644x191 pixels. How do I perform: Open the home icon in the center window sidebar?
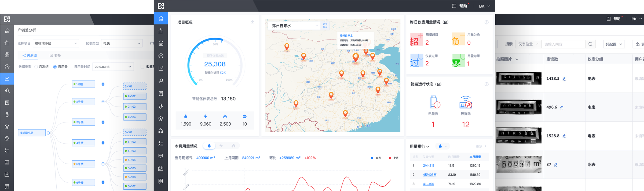click(161, 18)
